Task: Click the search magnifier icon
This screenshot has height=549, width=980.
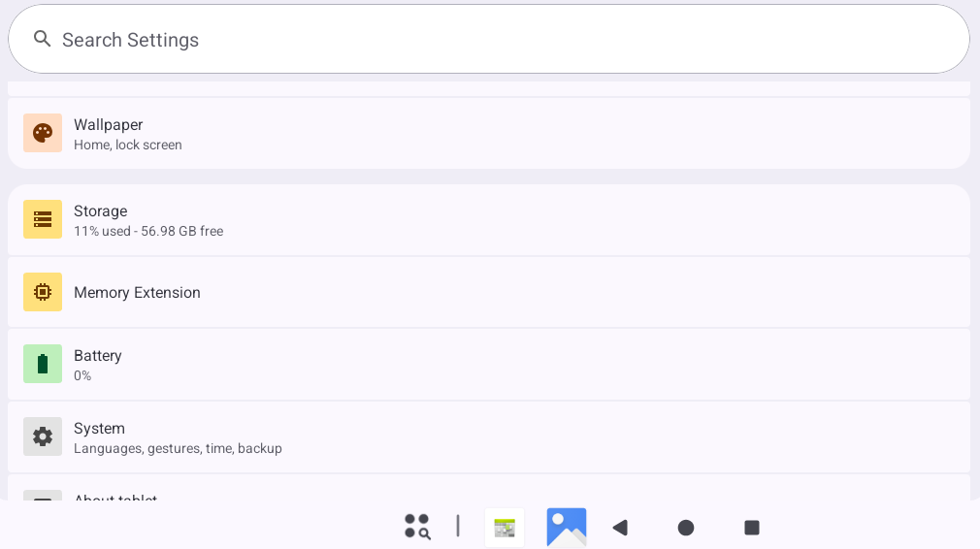Action: click(42, 40)
